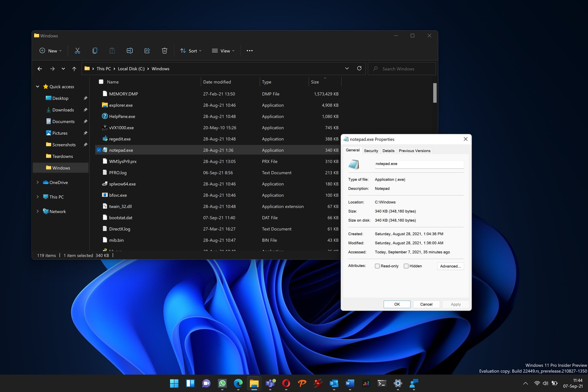The width and height of the screenshot is (588, 392).
Task: Open the address bar history dropdown
Action: [347, 68]
